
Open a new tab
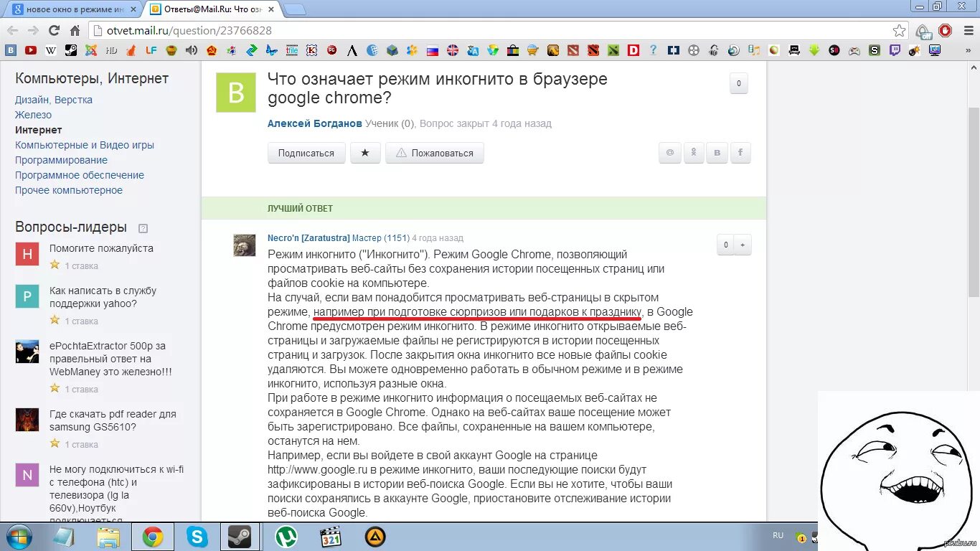tap(295, 9)
